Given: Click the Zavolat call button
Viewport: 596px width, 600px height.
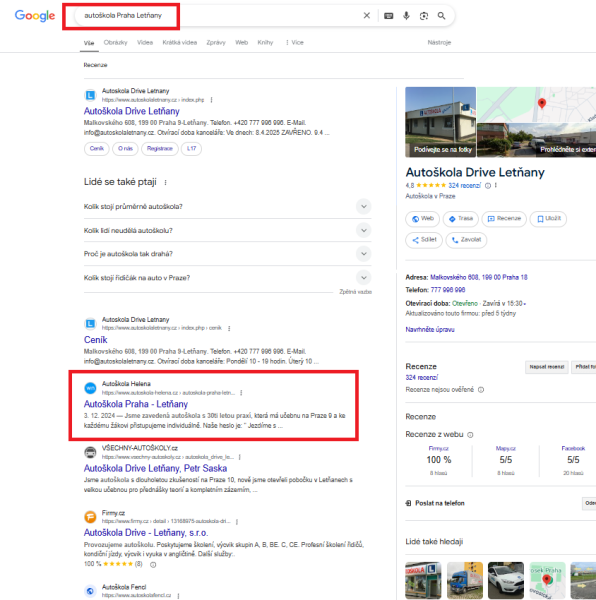Looking at the screenshot, I should [x=466, y=240].
